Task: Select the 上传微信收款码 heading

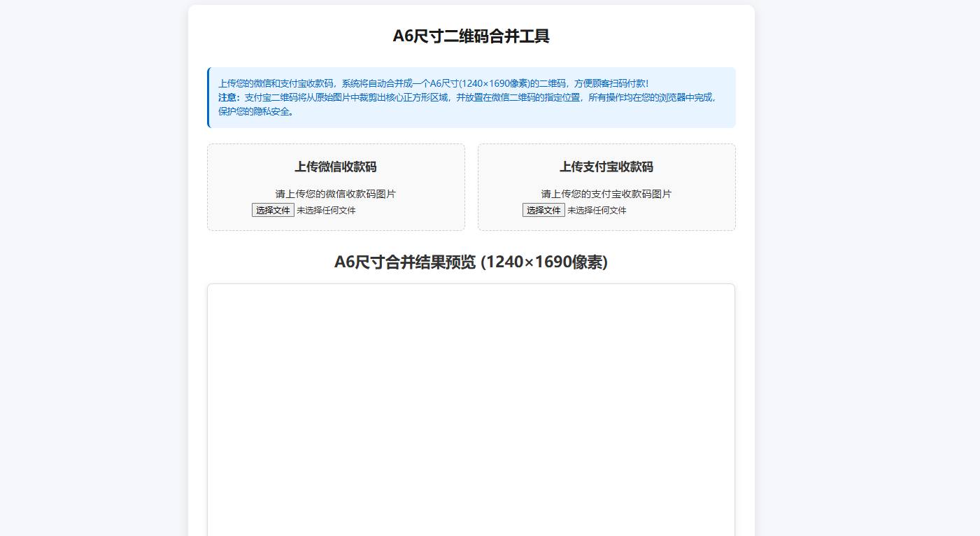Action: 335,167
